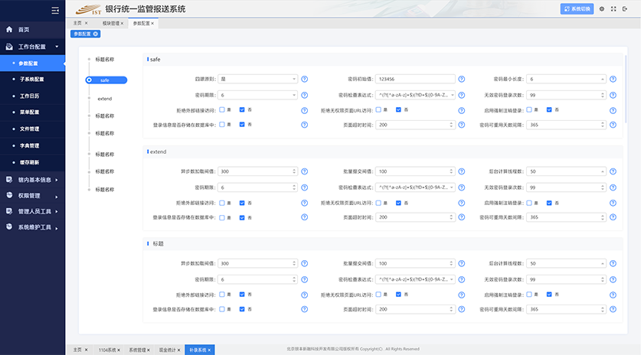Click the logout icon in the header
This screenshot has width=644, height=355.
pos(626,9)
